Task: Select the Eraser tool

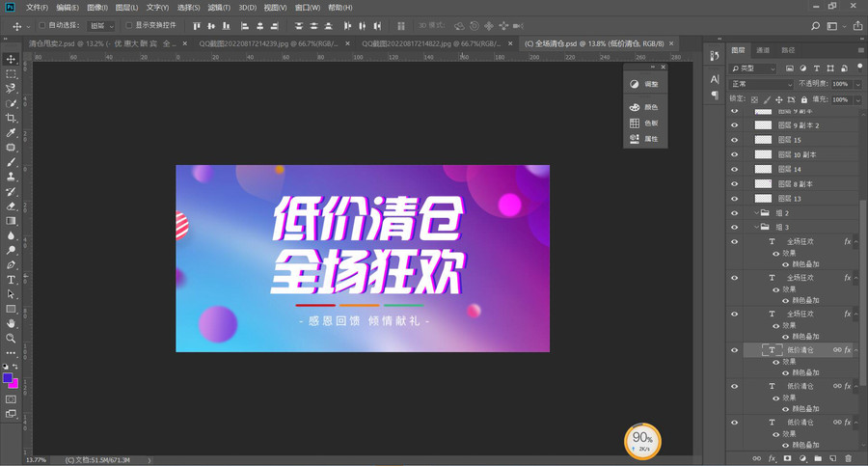Action: click(11, 206)
